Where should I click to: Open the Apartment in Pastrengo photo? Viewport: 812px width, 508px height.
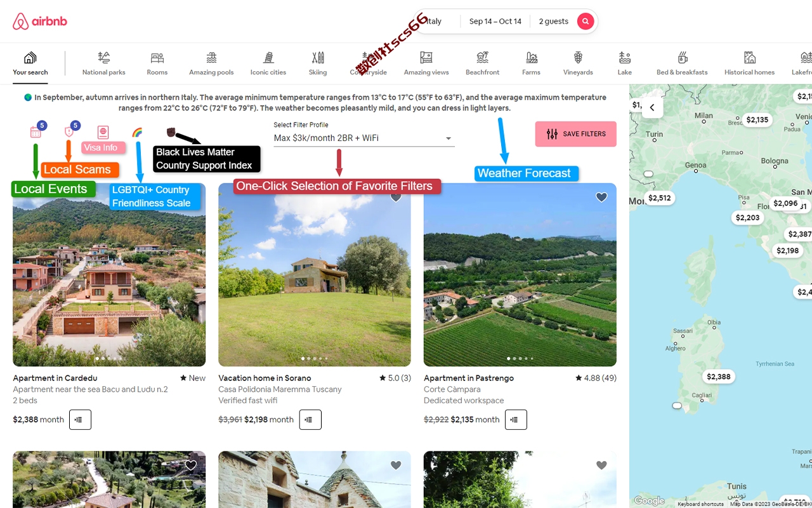[x=520, y=275]
